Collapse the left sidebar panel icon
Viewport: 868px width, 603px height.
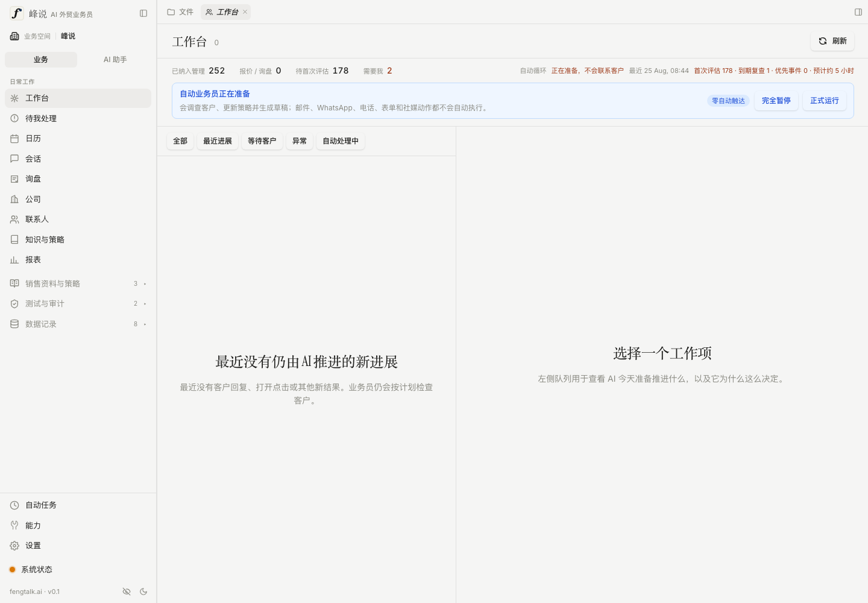tap(143, 13)
